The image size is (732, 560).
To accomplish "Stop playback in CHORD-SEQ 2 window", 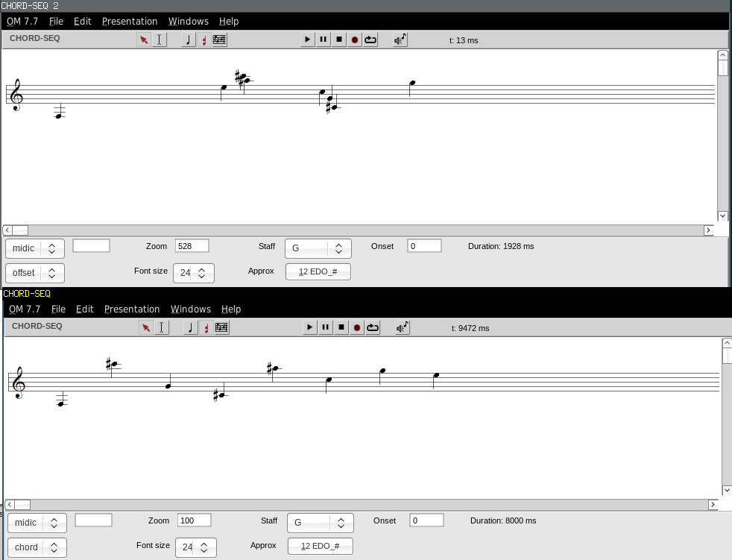I will pyautogui.click(x=339, y=40).
